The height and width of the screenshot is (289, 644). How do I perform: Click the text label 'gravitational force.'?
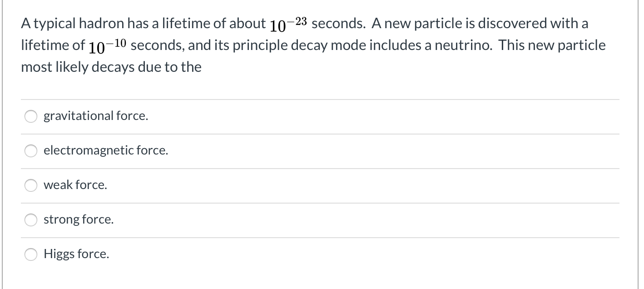(95, 116)
